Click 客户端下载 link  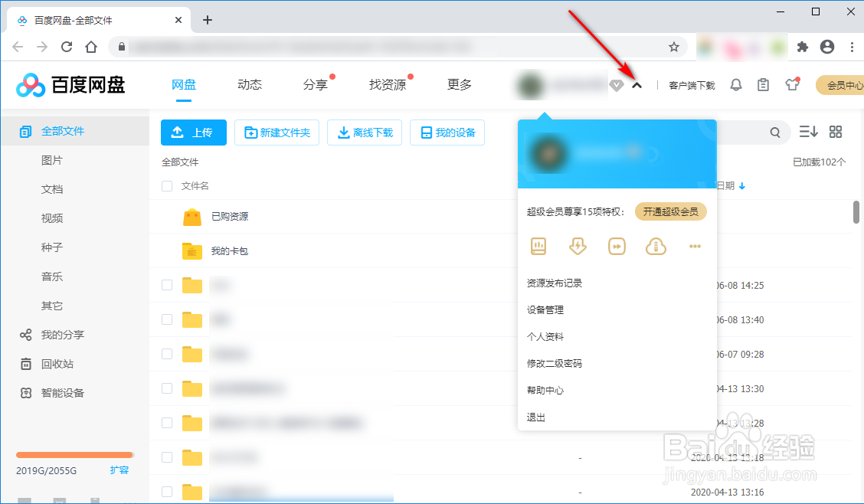[692, 85]
